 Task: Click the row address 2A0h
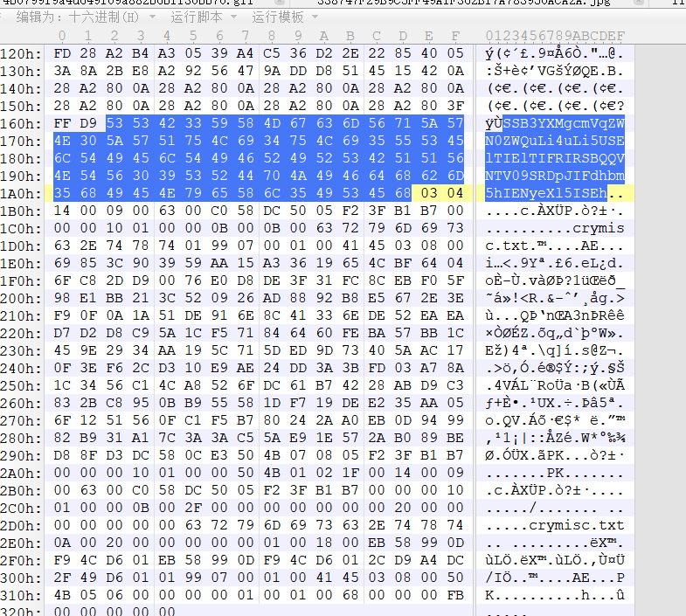coord(23,473)
